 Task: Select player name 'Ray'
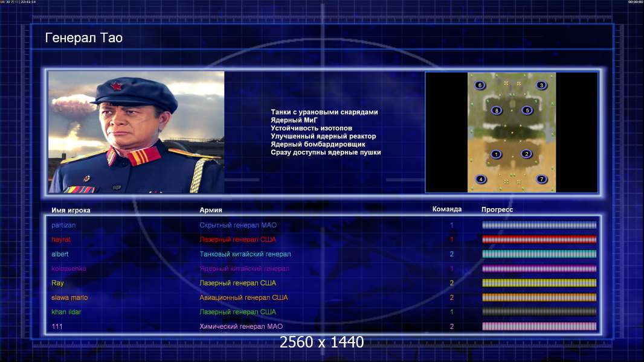[57, 283]
